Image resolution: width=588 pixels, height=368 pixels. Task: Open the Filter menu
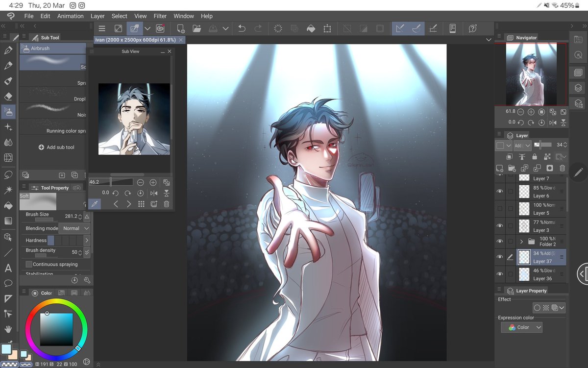point(160,16)
